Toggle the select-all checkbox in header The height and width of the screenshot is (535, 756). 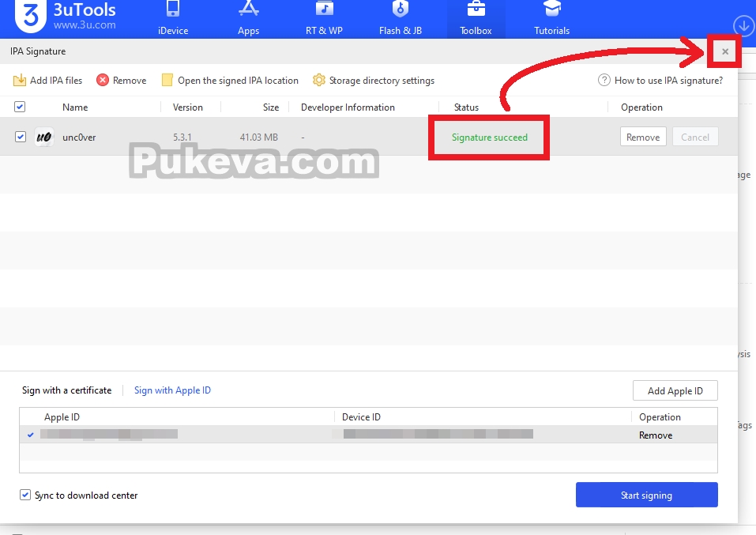tap(20, 107)
